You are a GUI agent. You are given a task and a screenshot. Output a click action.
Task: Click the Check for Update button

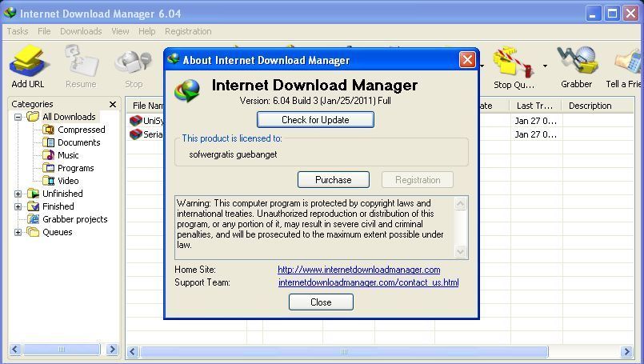click(x=315, y=120)
